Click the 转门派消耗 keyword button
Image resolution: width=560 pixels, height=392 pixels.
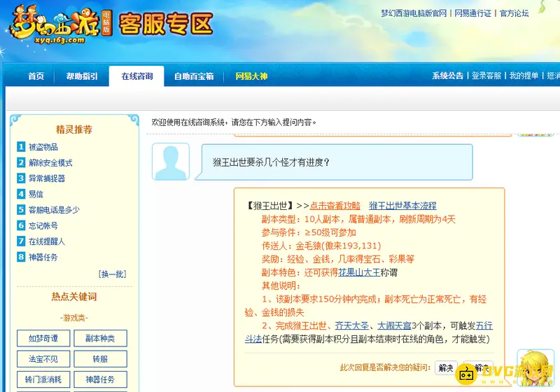43,379
